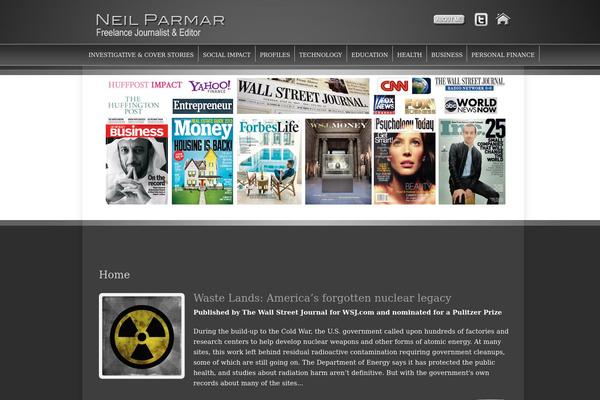This screenshot has width=600, height=400.
Task: Click the gold Fox Business logo
Action: (x=420, y=106)
